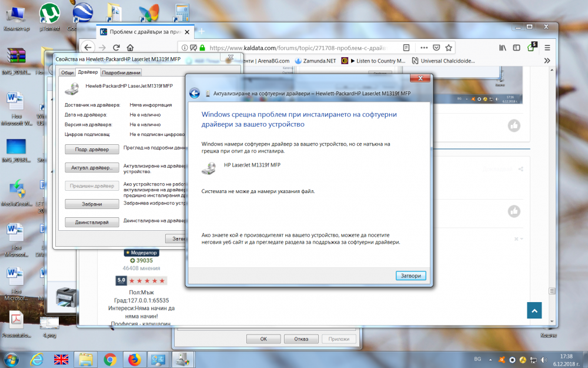Open the Компютър desktop icon
Viewport: 588px width, 368px height.
[x=16, y=18]
